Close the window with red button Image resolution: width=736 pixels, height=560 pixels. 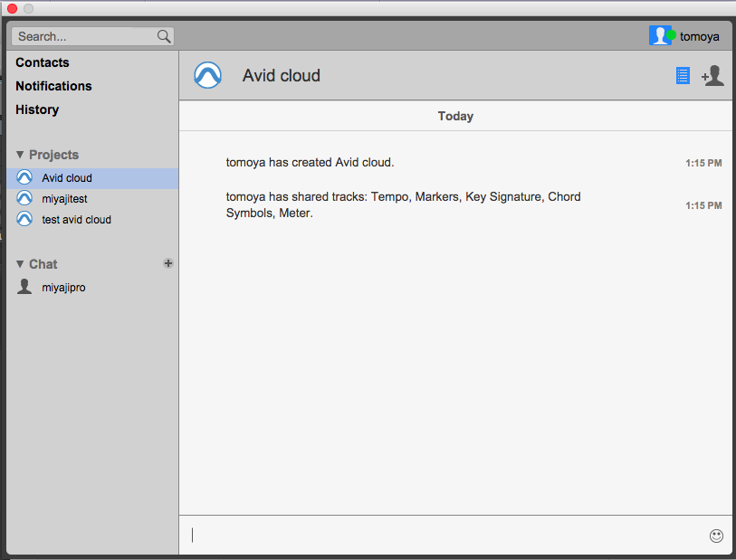point(12,8)
